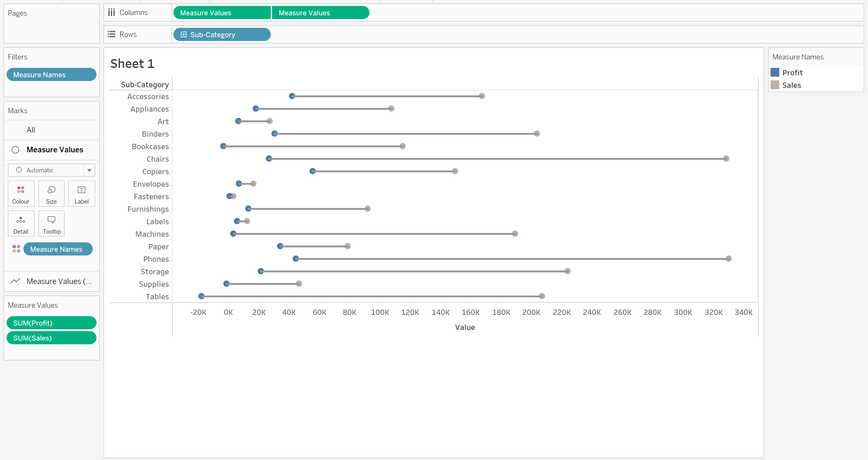Click colour icon beside Measure Names pill
The image size is (868, 460).
point(16,249)
